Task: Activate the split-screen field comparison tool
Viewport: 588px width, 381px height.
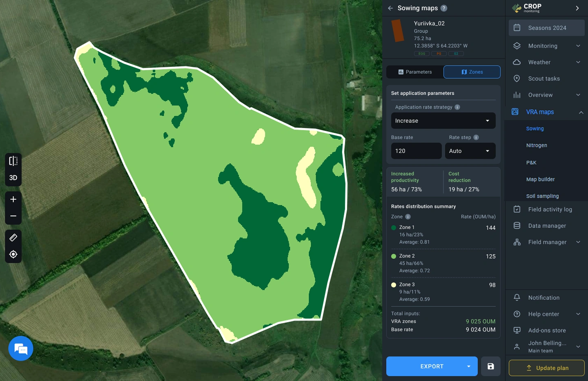Action: 13,161
